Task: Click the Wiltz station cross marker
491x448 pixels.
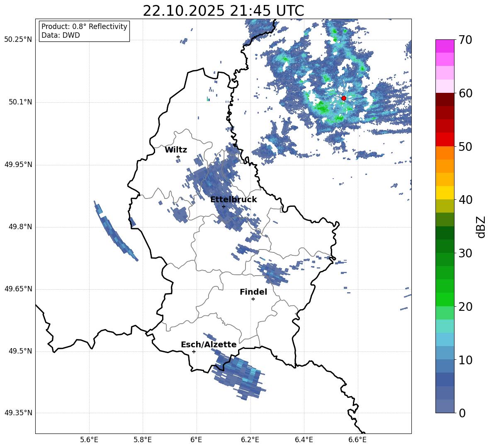Action: click(x=178, y=157)
